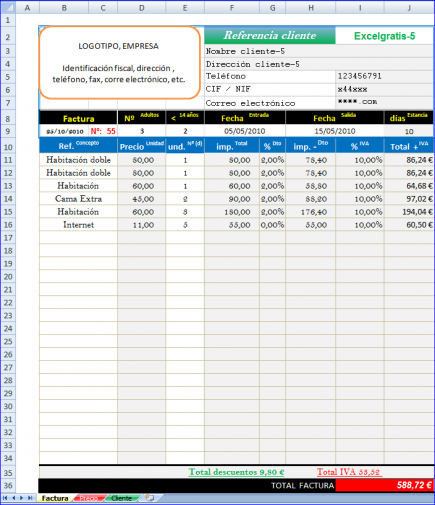Insert new worksheet tab icon

point(150,498)
